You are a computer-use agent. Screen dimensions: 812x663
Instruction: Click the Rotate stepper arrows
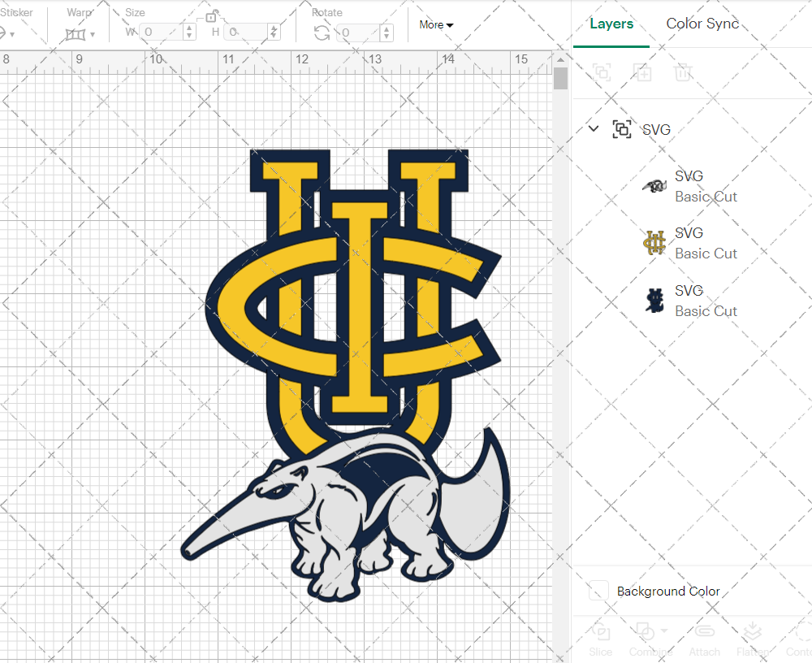(x=387, y=32)
